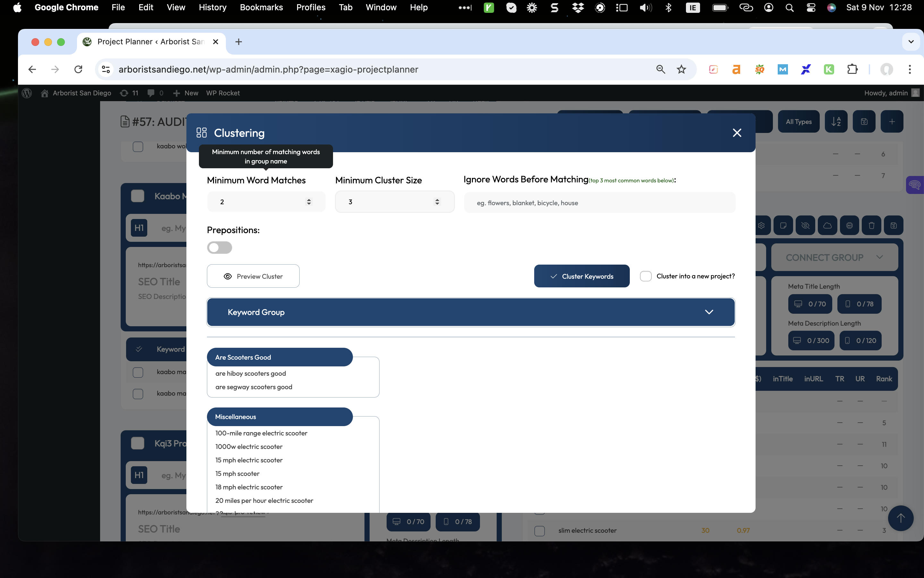This screenshot has height=578, width=924.
Task: Click keyword '15 mph scooter'
Action: click(237, 474)
